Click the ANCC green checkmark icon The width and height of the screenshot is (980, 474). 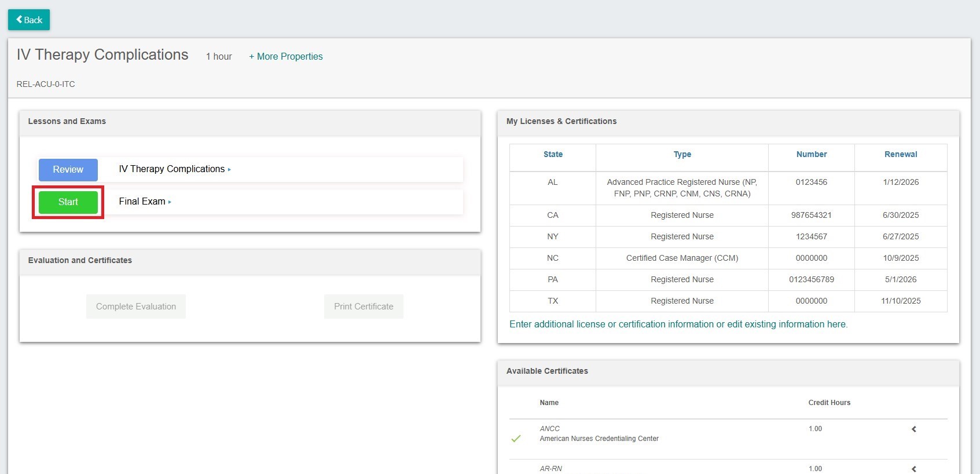point(516,439)
